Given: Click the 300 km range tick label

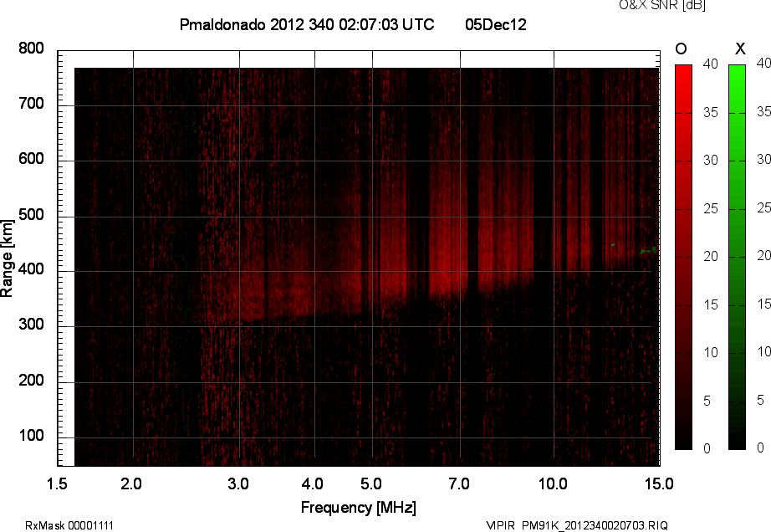Looking at the screenshot, I should [x=31, y=325].
